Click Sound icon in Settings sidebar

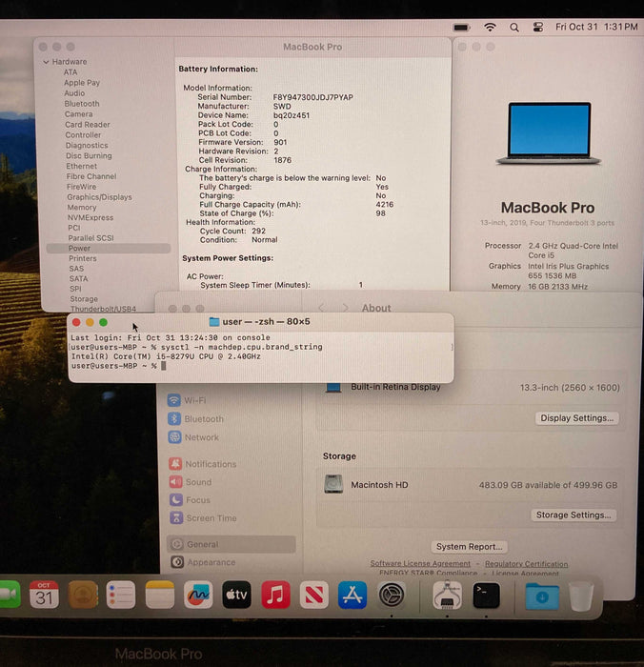click(x=175, y=481)
